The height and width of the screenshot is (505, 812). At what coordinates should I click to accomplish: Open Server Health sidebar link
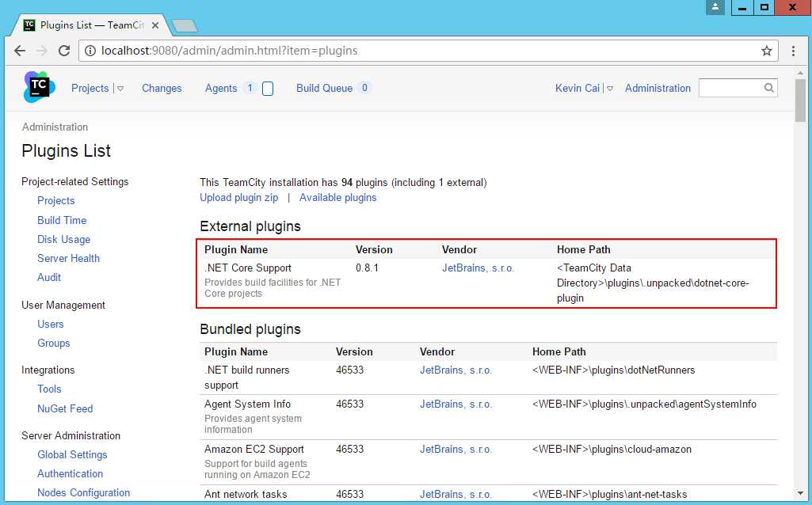click(68, 259)
